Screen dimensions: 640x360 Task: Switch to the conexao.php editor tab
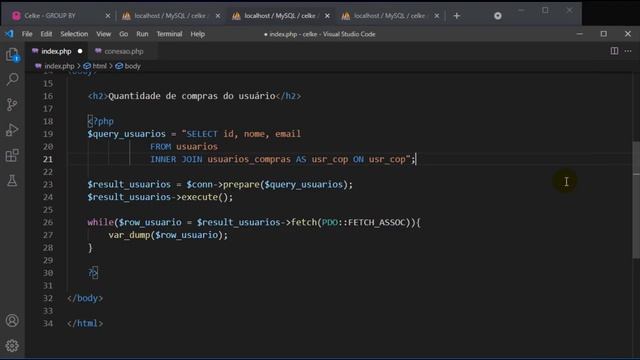point(124,51)
